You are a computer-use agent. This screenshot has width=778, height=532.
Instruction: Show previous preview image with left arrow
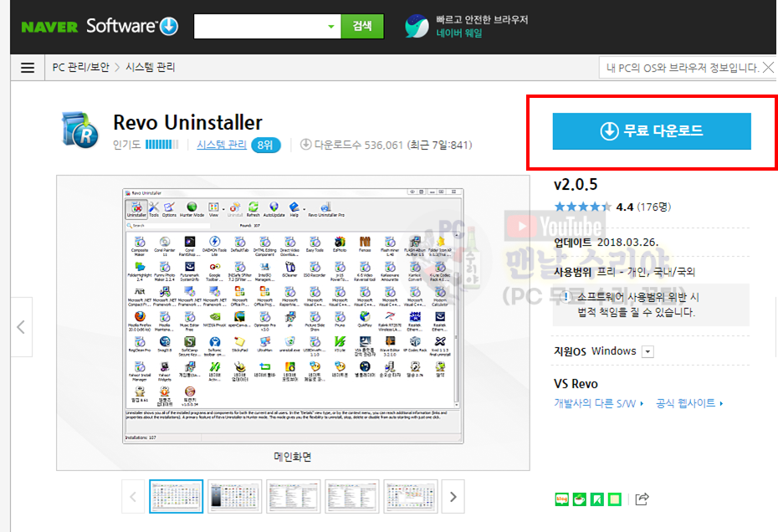(21, 327)
